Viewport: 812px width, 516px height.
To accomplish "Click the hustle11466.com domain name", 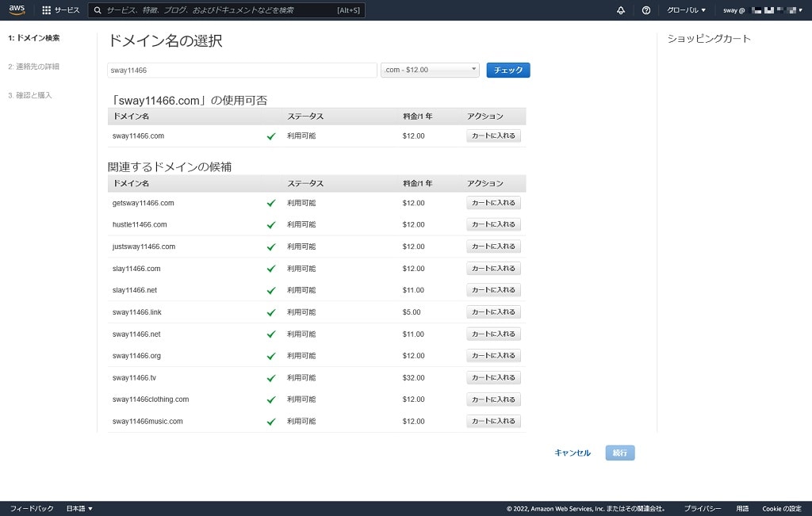I will (x=140, y=224).
